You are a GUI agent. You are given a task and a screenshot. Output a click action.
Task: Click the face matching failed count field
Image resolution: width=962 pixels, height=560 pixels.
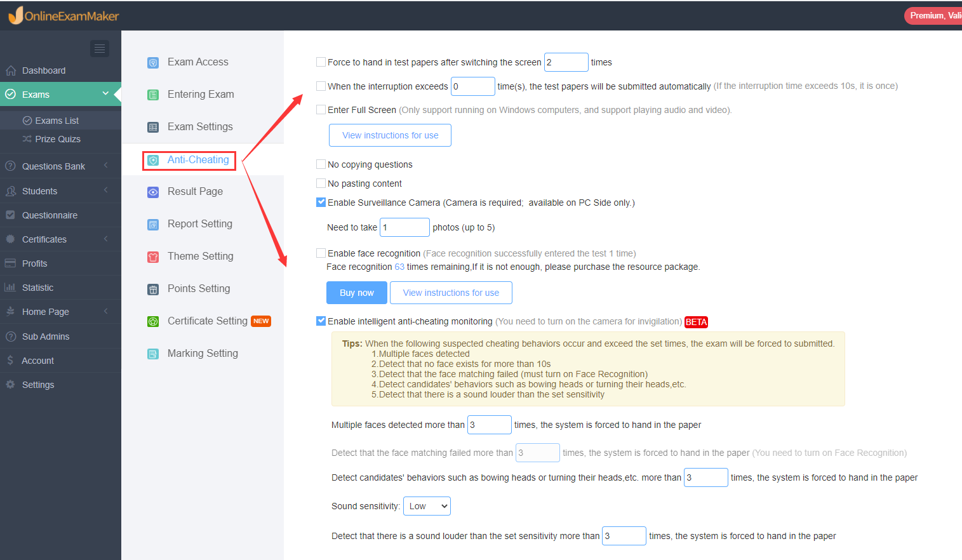(538, 453)
